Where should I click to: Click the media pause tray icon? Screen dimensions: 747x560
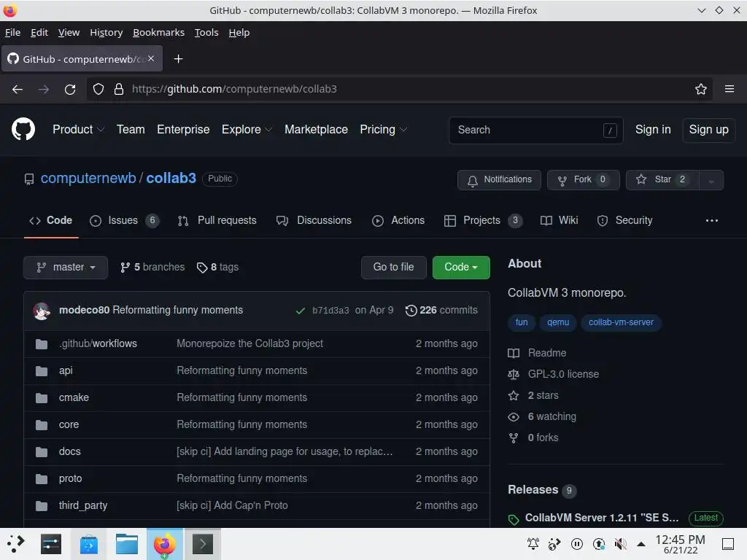[576, 544]
